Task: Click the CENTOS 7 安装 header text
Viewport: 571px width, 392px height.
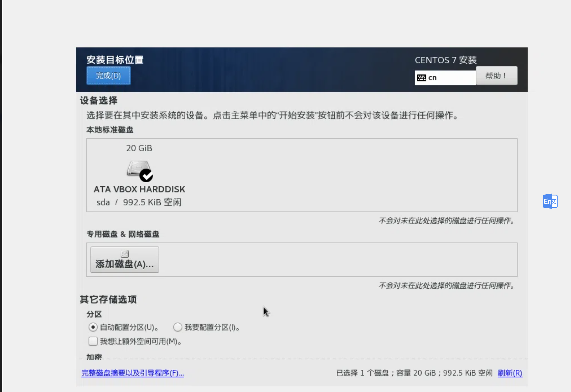Action: 446,60
